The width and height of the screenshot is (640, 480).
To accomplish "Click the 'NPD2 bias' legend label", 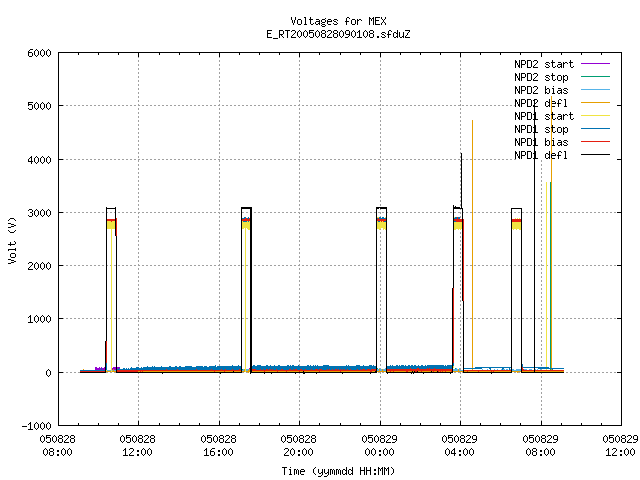I will pyautogui.click(x=541, y=90).
